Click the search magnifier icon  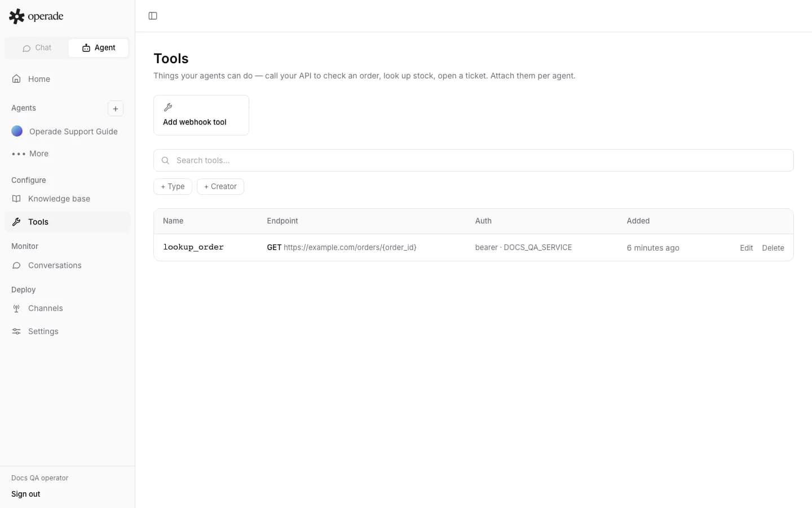point(165,160)
